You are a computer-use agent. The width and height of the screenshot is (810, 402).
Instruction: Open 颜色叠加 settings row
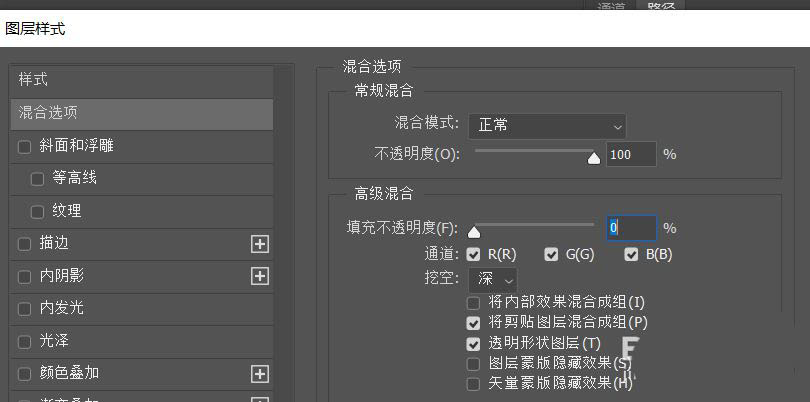142,374
